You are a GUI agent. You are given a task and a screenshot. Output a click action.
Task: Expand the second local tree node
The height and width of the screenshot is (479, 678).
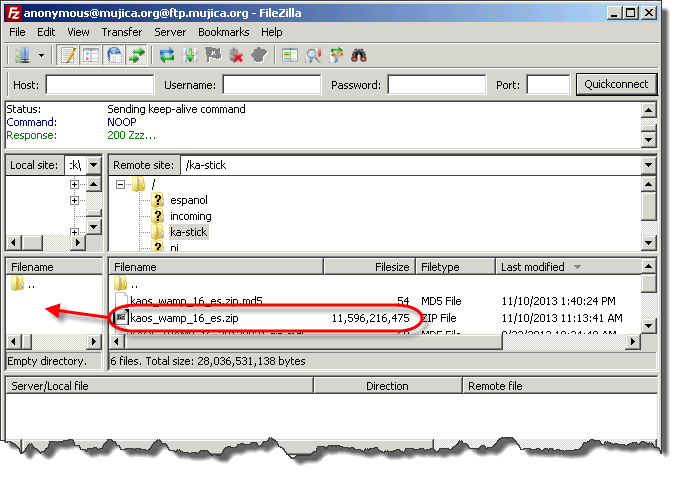click(x=74, y=201)
